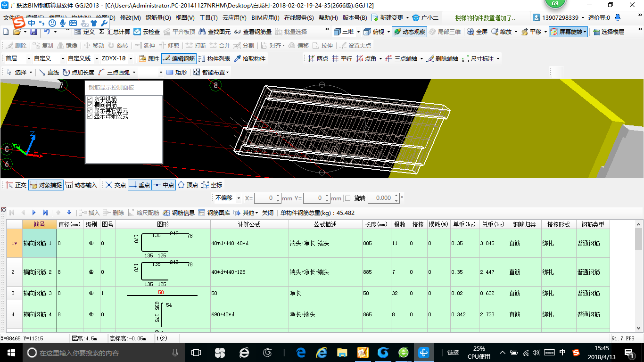Start 云检查 cloud check
This screenshot has width=644, height=362.
(x=147, y=32)
